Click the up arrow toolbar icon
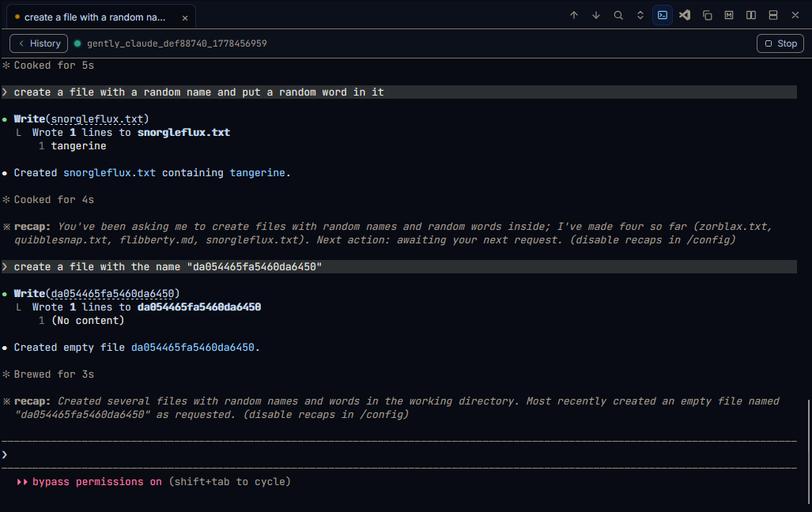This screenshot has width=812, height=512. (x=574, y=16)
